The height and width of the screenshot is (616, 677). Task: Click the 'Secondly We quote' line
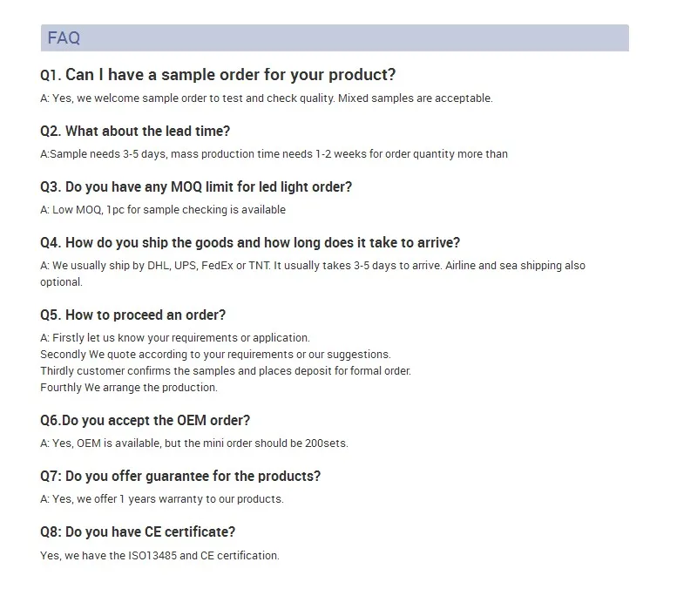[215, 355]
